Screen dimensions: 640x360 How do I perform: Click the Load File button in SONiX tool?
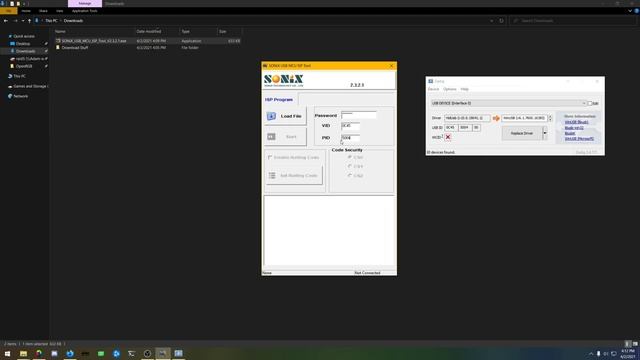click(x=285, y=116)
